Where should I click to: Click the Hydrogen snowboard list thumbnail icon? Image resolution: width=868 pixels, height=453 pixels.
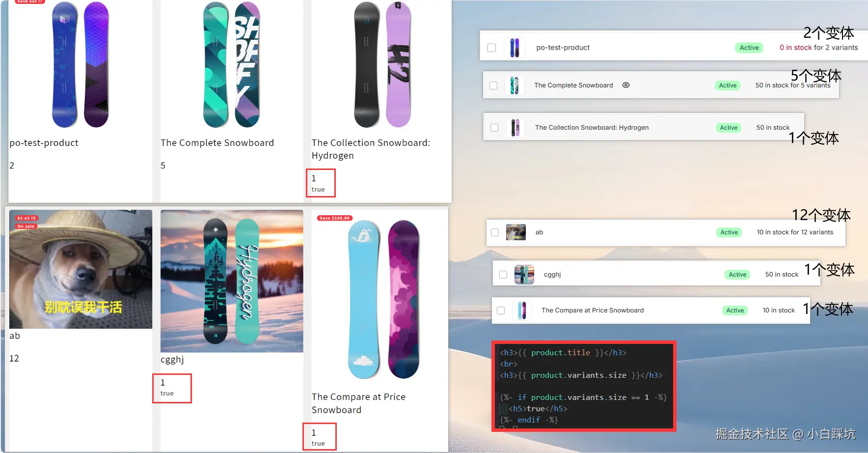tap(515, 128)
